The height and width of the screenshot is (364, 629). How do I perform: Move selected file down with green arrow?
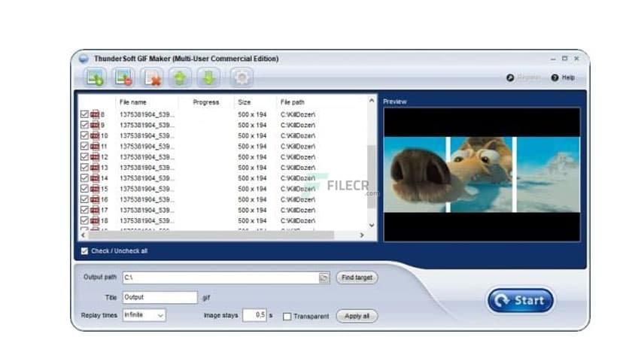208,77
